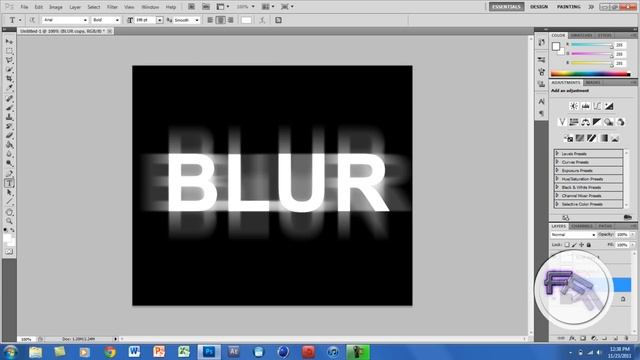Switch to the Design workspace
This screenshot has width=640, height=360.
[x=539, y=7]
